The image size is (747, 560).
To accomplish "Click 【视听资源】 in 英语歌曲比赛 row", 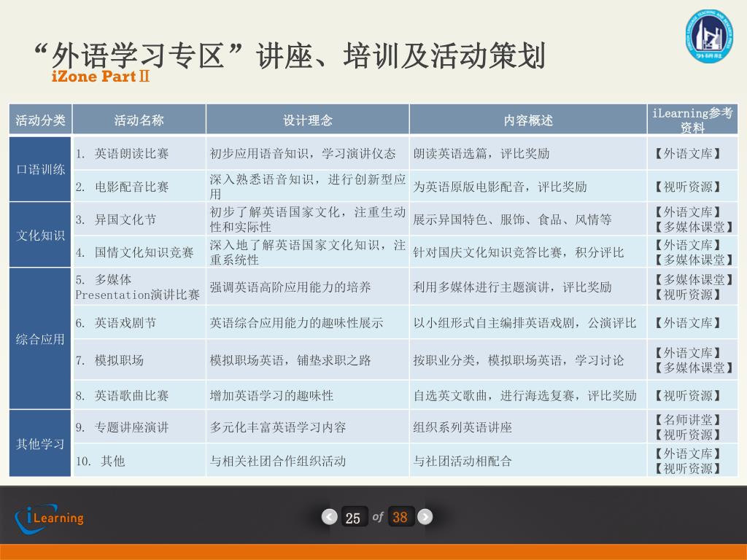I will [x=687, y=395].
